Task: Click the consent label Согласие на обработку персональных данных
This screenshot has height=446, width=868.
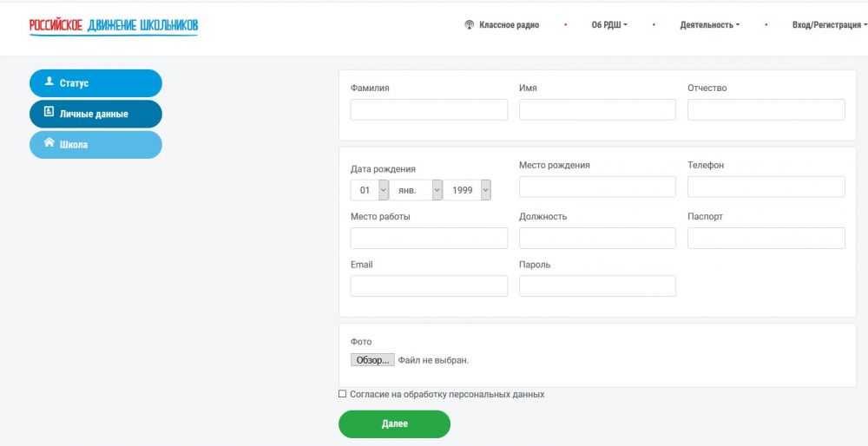Action: pyautogui.click(x=447, y=395)
